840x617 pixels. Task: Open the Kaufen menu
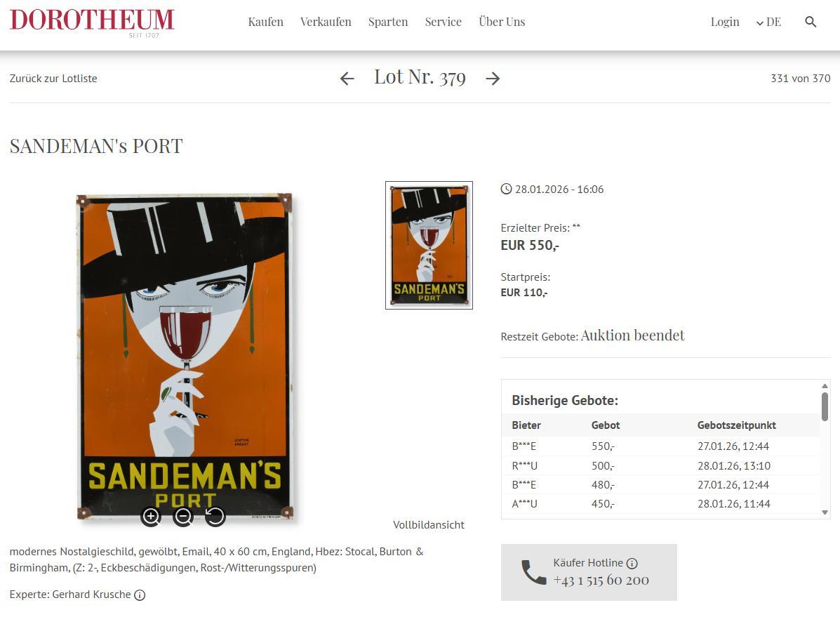click(x=265, y=22)
